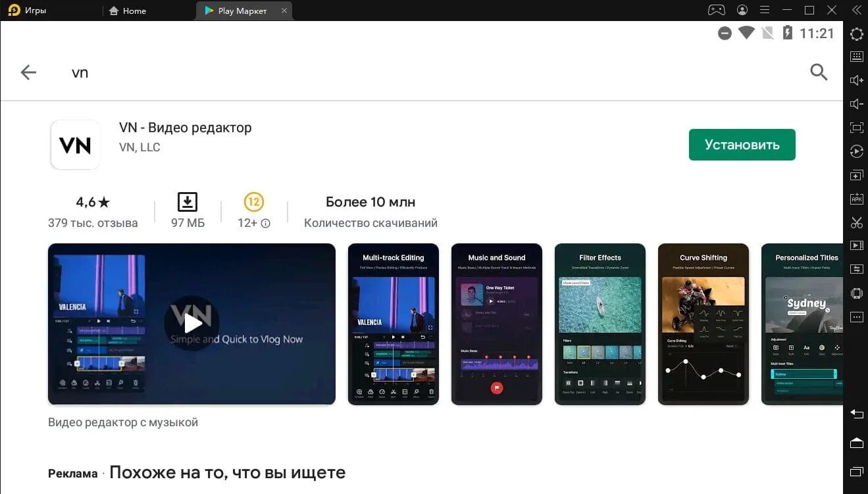Open the hamburger menu in title bar
The width and height of the screenshot is (868, 494).
pos(764,10)
